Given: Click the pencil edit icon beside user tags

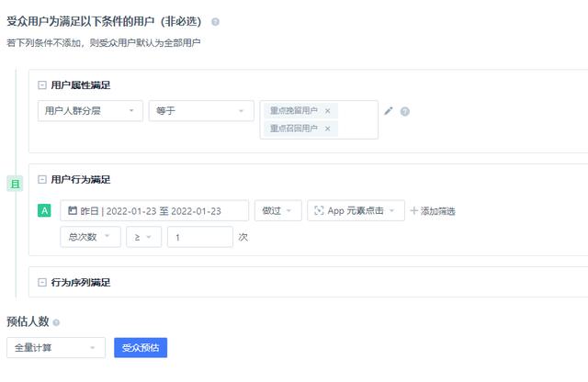Looking at the screenshot, I should [x=389, y=111].
